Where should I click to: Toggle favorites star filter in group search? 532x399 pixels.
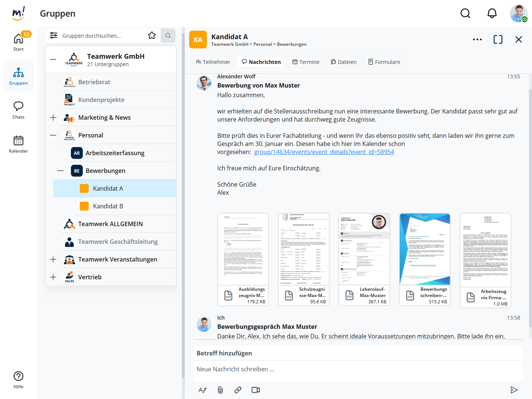point(152,35)
